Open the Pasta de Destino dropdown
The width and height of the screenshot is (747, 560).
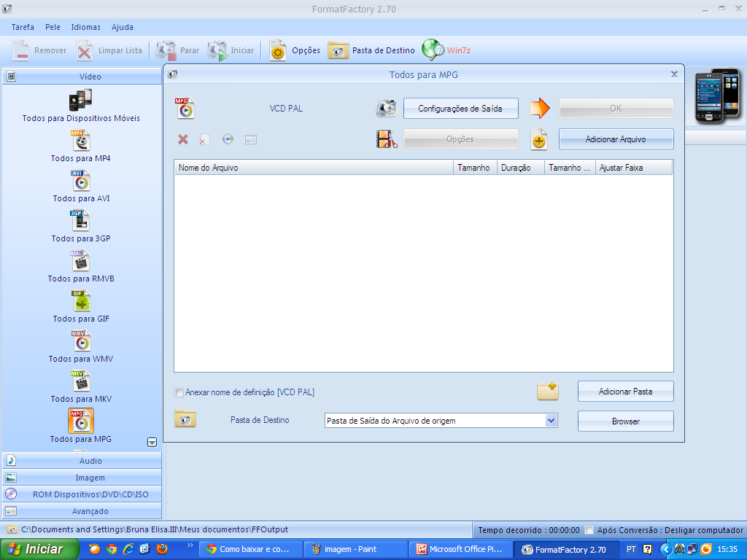point(551,421)
